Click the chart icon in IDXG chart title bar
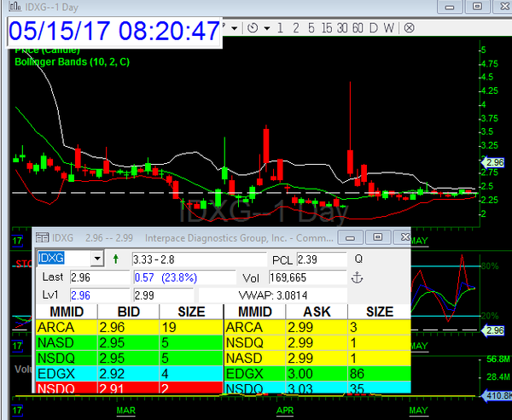The width and height of the screenshot is (512, 420). click(x=9, y=7)
